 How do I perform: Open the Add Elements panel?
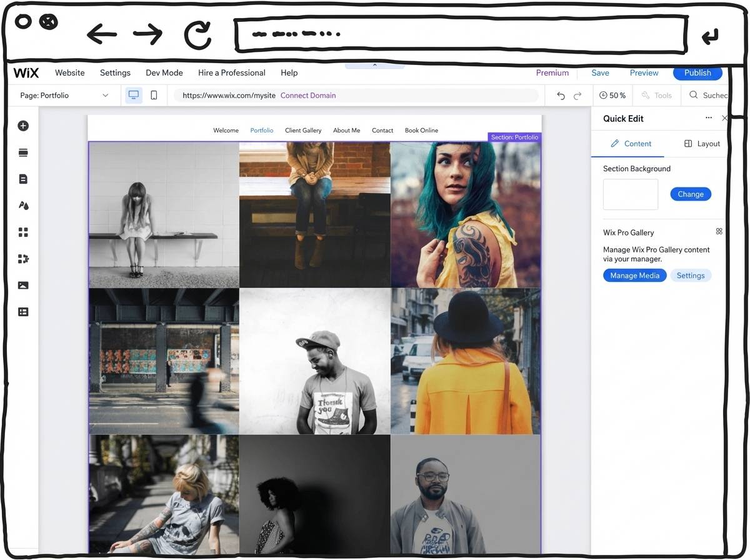click(x=22, y=125)
